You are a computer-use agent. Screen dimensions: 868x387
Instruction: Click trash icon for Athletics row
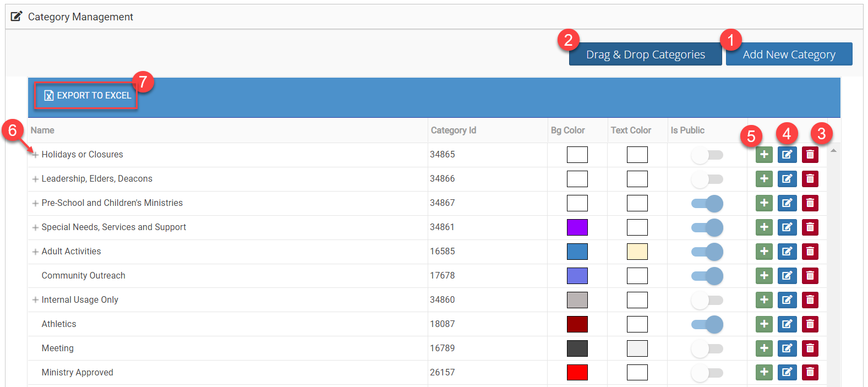pos(810,324)
